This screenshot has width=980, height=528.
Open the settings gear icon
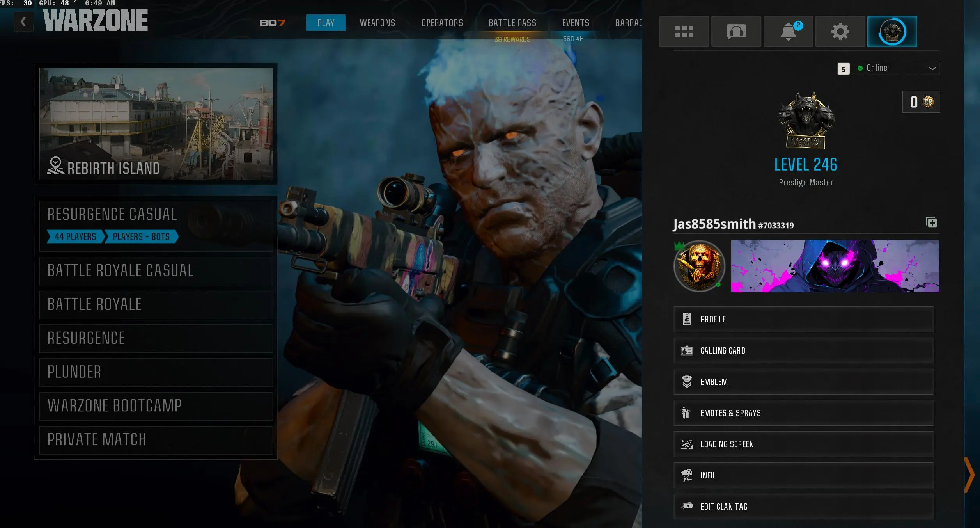840,32
